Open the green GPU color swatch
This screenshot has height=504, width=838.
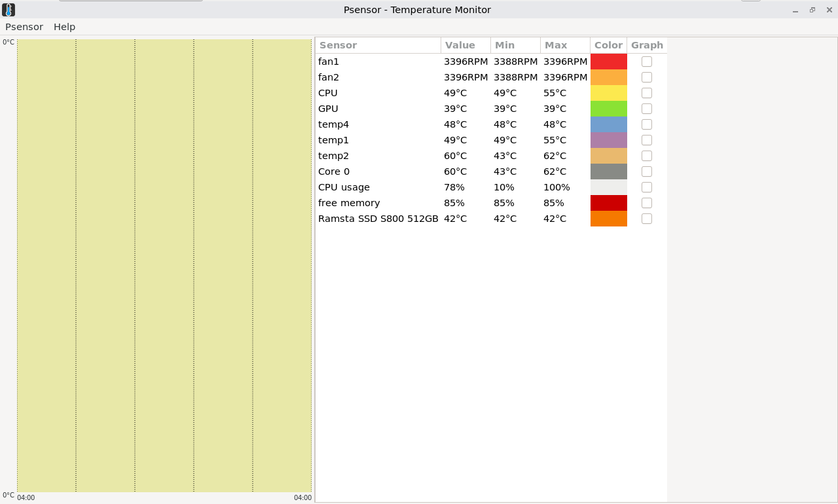[608, 109]
